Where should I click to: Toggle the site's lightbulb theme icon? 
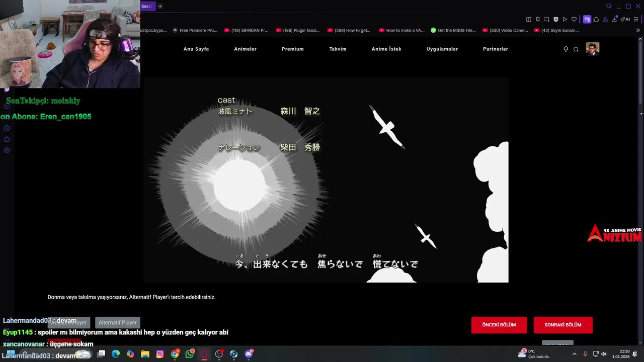point(566,49)
